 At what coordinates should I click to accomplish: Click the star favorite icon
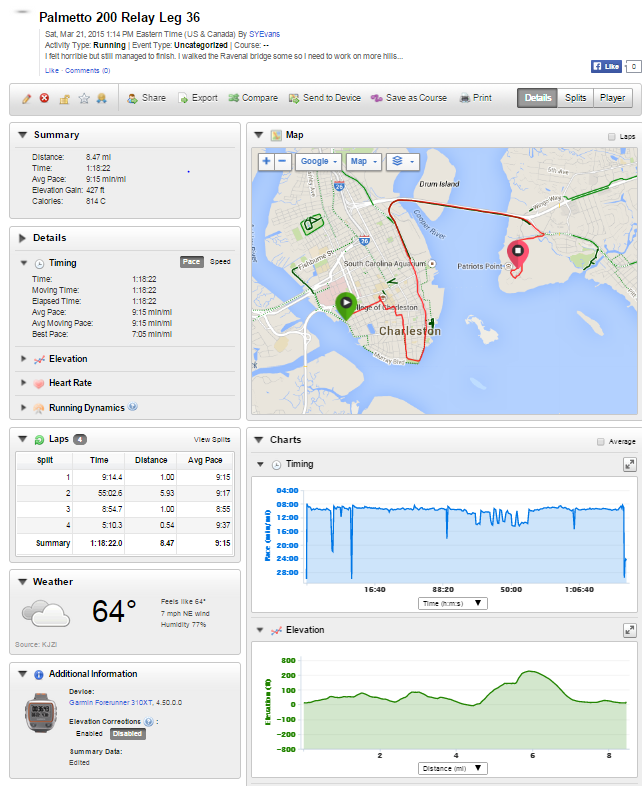click(x=84, y=98)
